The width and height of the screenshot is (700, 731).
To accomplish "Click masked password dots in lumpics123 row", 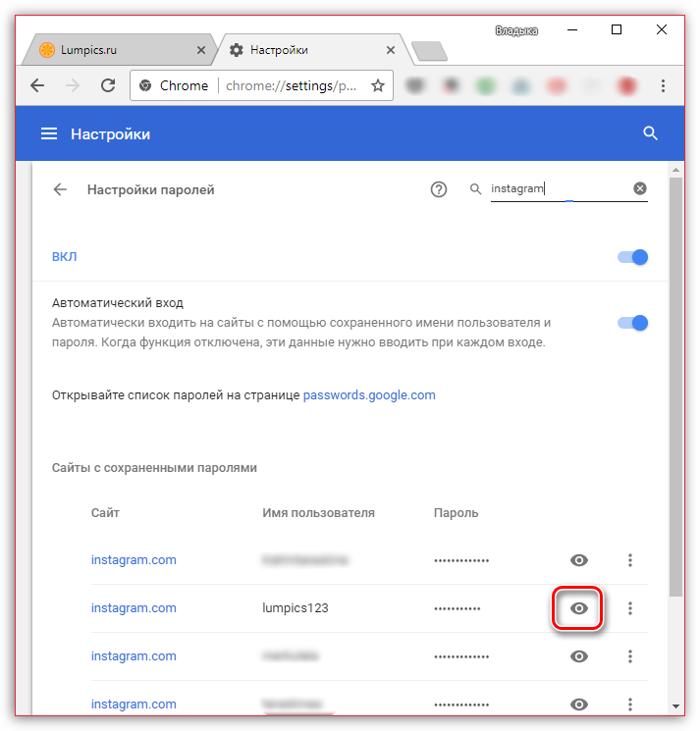I will coord(458,609).
